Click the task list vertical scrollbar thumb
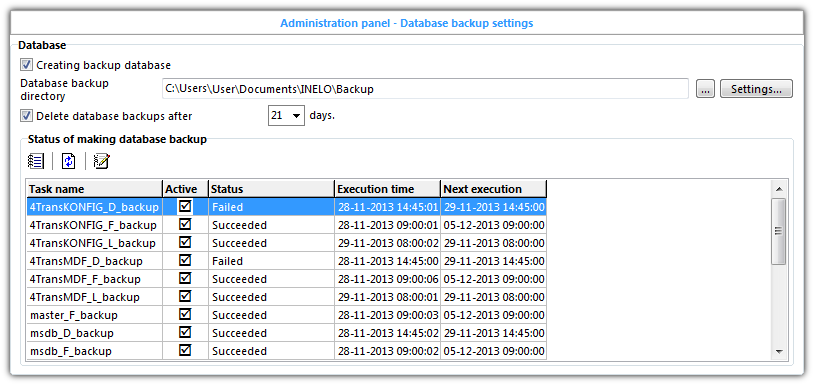 pyautogui.click(x=778, y=231)
